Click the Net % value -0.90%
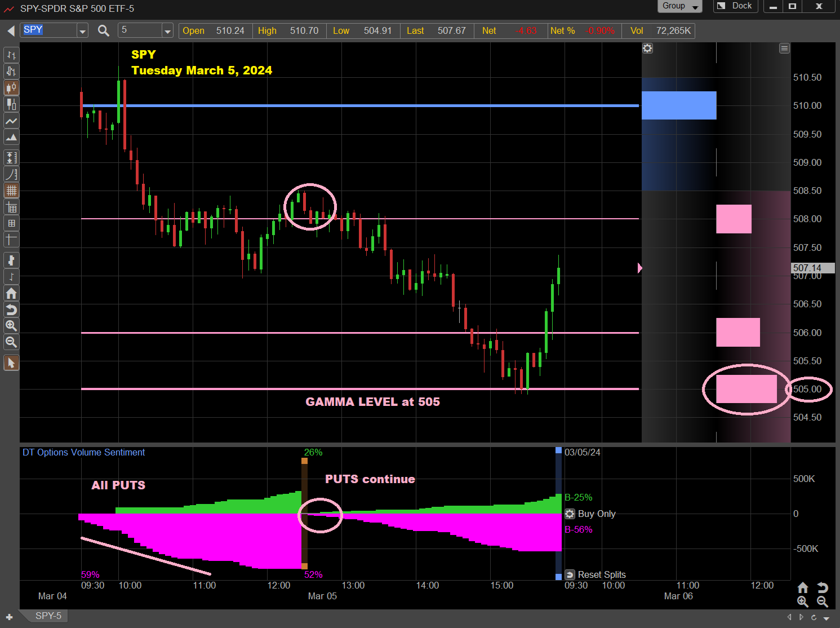Viewport: 840px width, 628px height. (601, 30)
